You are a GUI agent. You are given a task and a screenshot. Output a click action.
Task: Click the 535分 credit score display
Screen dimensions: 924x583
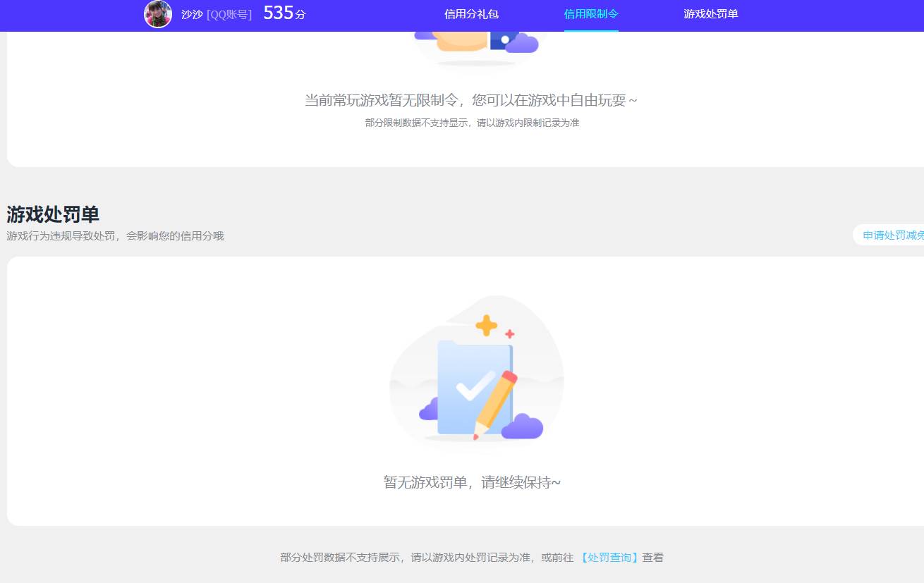click(284, 13)
